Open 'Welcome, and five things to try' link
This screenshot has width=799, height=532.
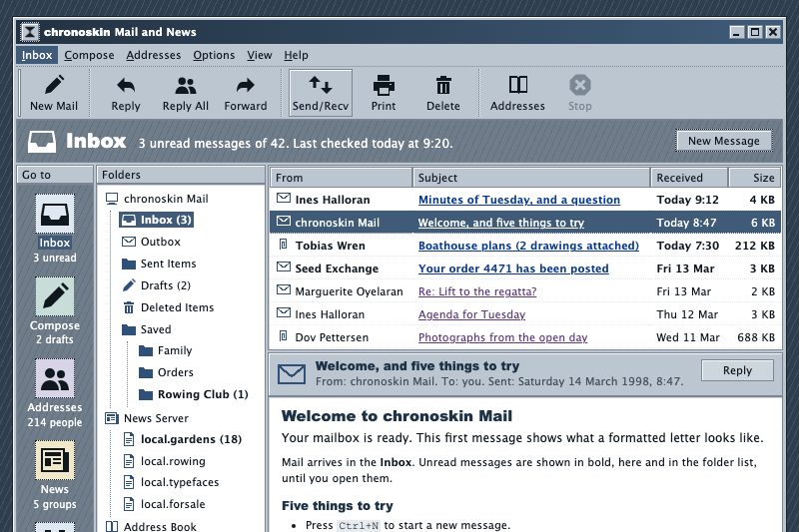coord(501,223)
